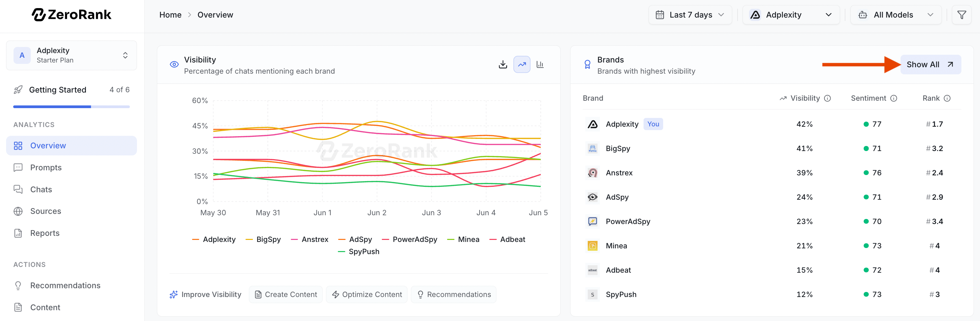Click the BigSpy brand logo
The width and height of the screenshot is (980, 321).
click(x=593, y=148)
